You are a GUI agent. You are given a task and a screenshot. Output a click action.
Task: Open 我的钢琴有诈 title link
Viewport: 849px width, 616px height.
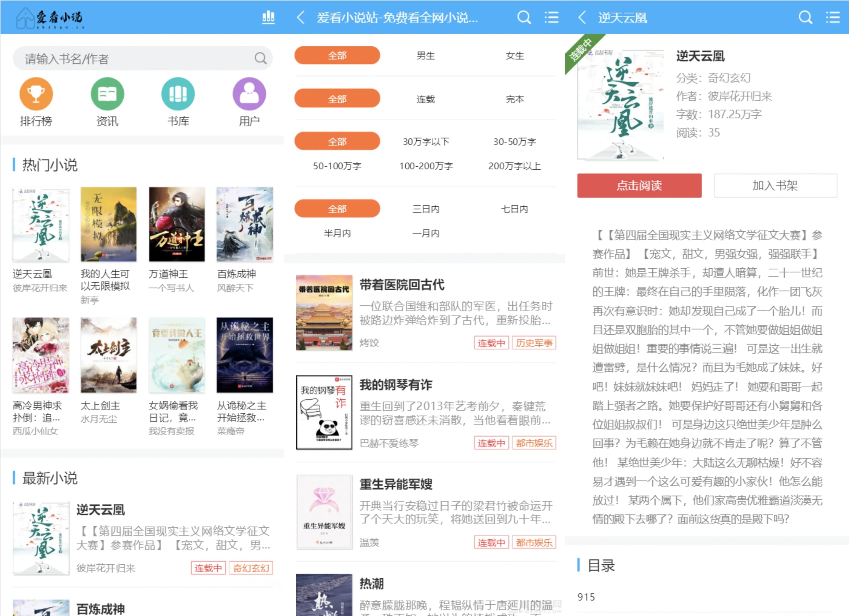point(396,385)
